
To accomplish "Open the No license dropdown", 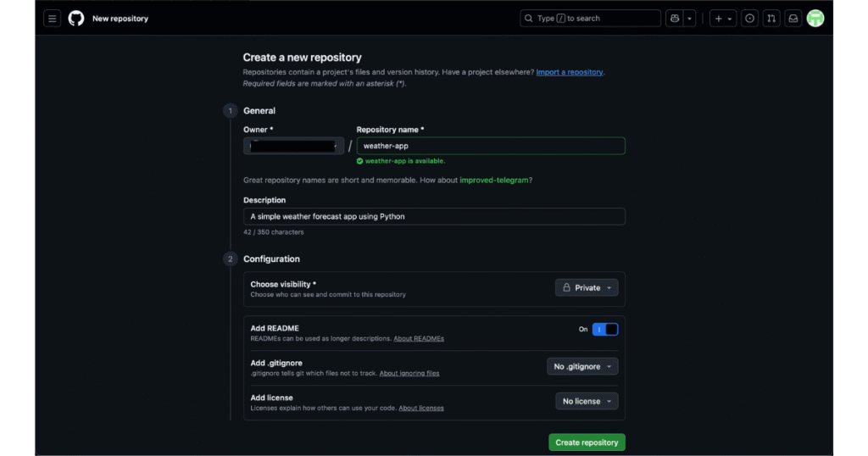I will pyautogui.click(x=587, y=402).
